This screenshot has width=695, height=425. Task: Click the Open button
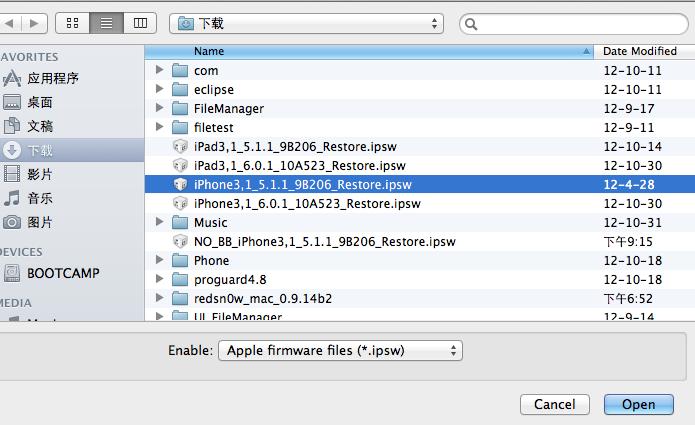[x=638, y=404]
